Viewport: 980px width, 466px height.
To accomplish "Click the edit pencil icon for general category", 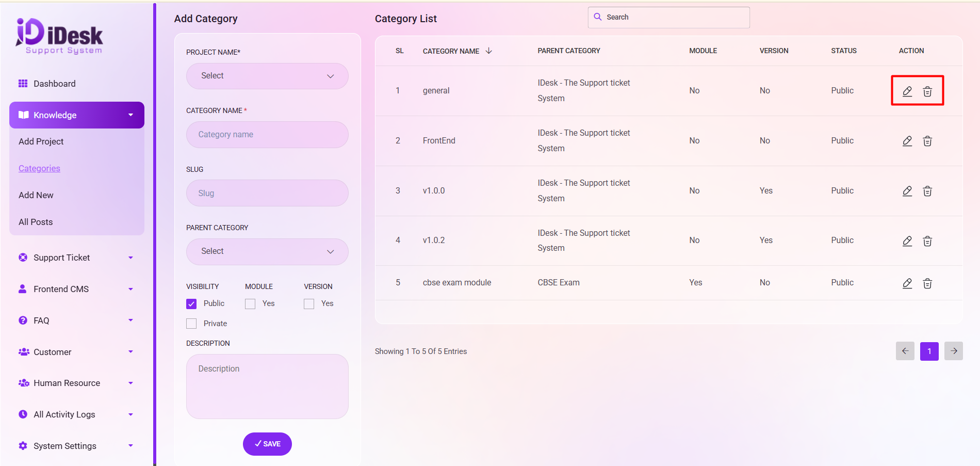I will [907, 91].
